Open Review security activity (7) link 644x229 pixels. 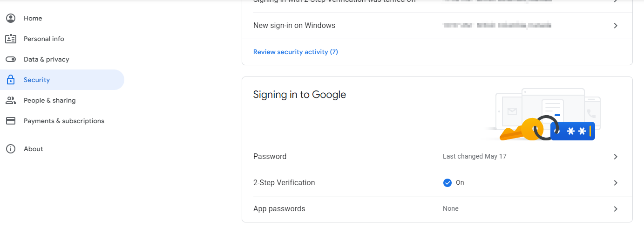(296, 52)
